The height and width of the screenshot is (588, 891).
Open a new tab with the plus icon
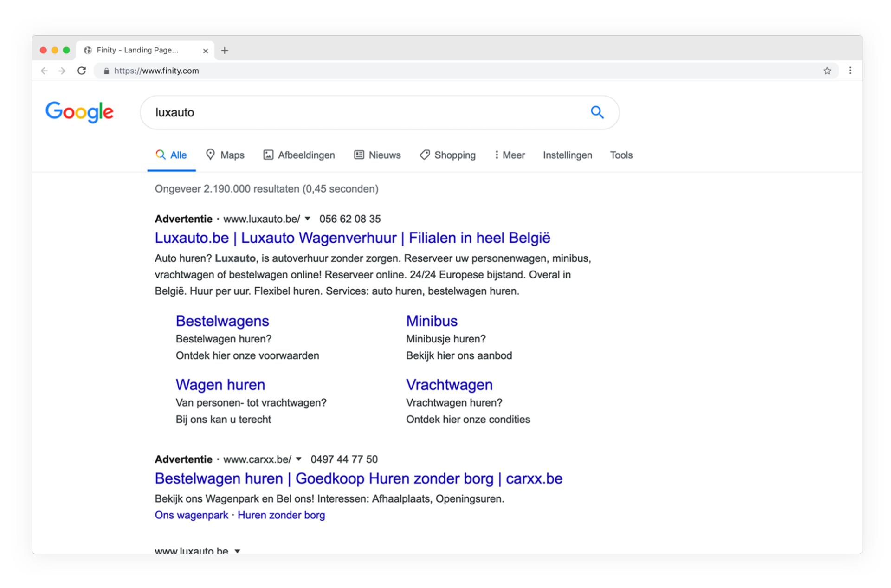tap(225, 50)
